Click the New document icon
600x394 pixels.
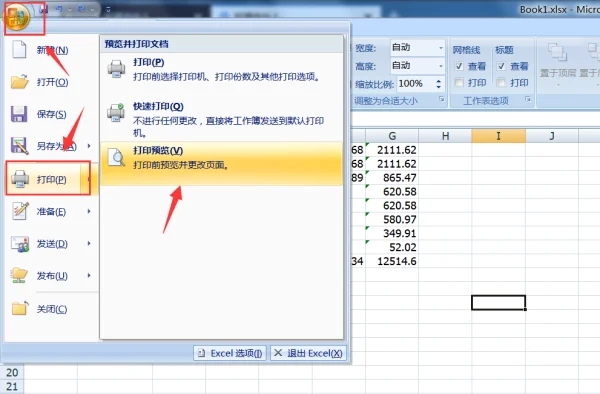coord(19,50)
